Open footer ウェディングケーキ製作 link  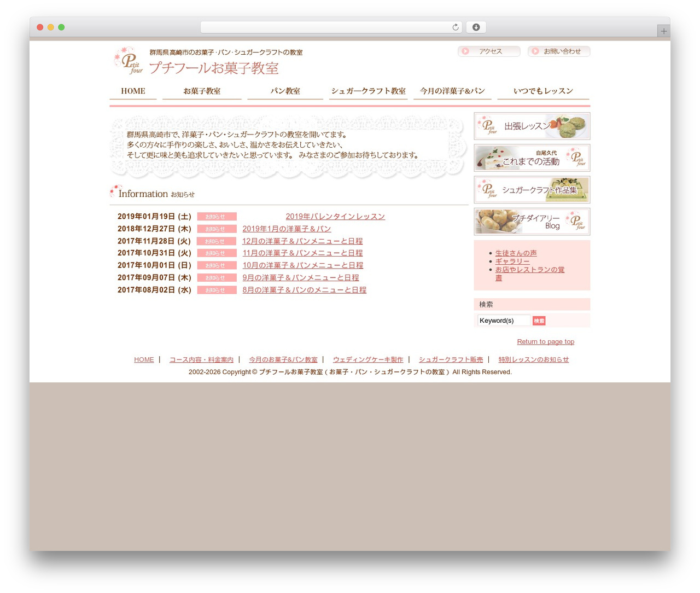click(x=367, y=360)
